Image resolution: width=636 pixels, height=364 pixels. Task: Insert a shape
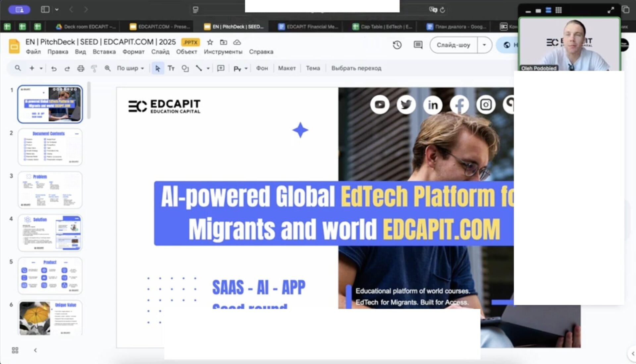click(x=185, y=68)
